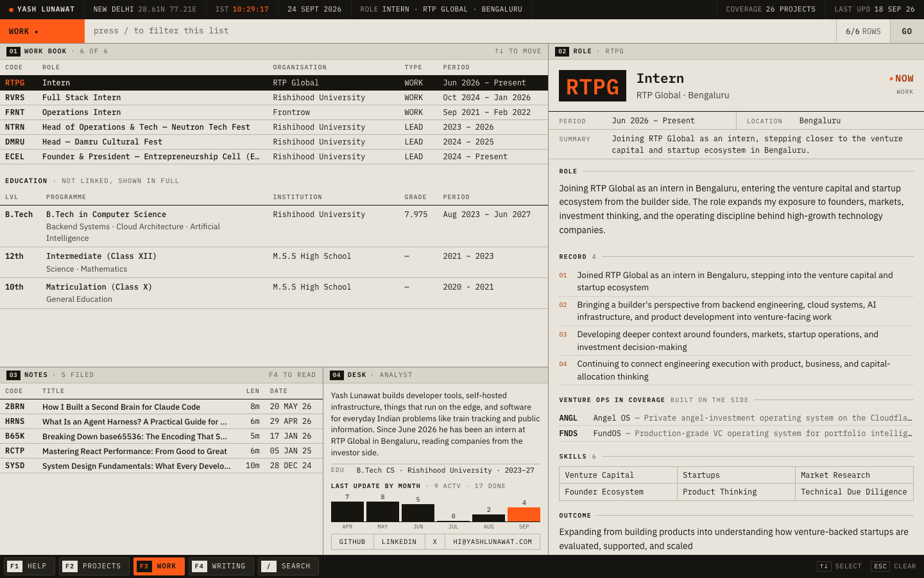
Task: Open note RCTP Mastering React Performance
Action: (x=161, y=451)
